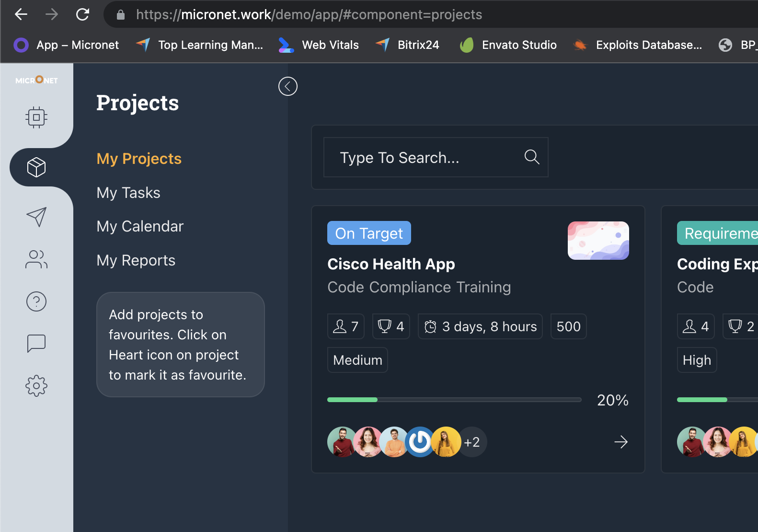Viewport: 758px width, 532px height.
Task: Click the 7 members badge on Cisco card
Action: pos(346,326)
